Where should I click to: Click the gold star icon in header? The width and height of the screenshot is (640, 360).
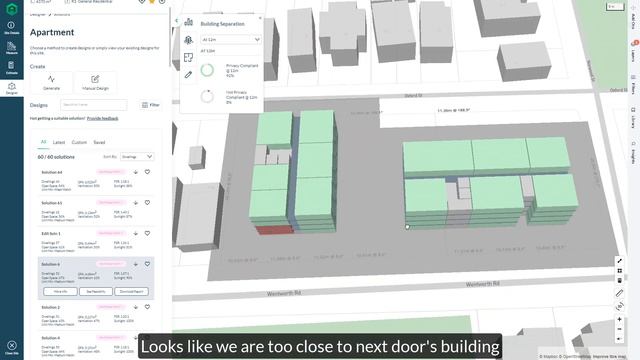click(x=152, y=2)
